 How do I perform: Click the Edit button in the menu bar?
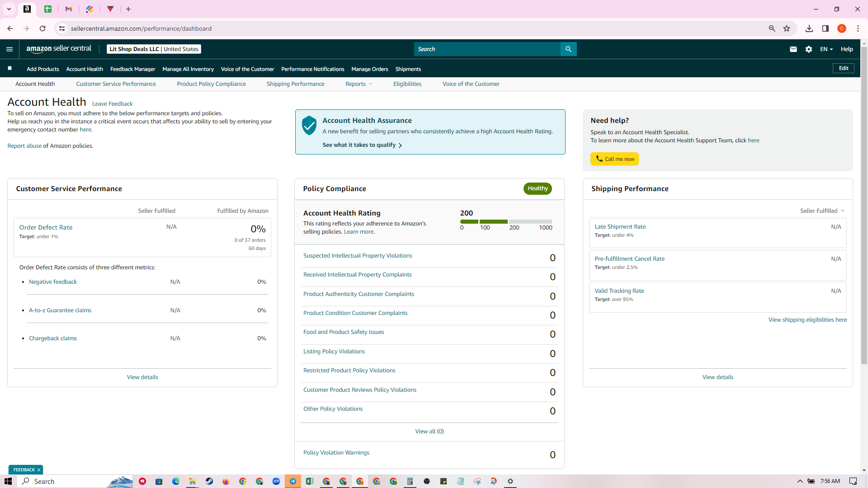(844, 68)
